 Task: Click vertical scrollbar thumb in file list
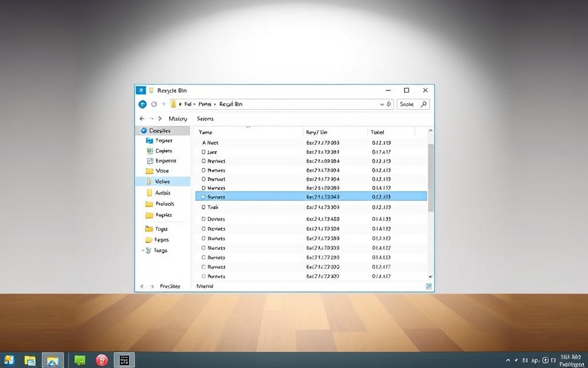click(x=431, y=178)
